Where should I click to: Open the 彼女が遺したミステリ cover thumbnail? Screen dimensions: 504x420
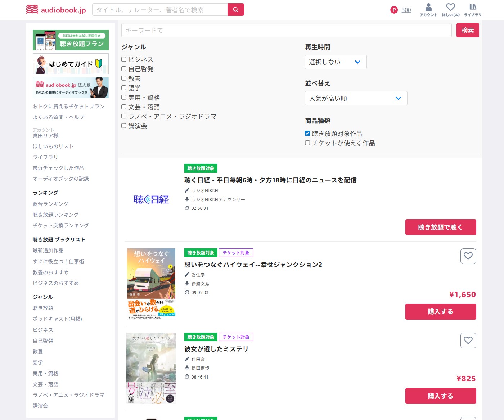pyautogui.click(x=151, y=368)
